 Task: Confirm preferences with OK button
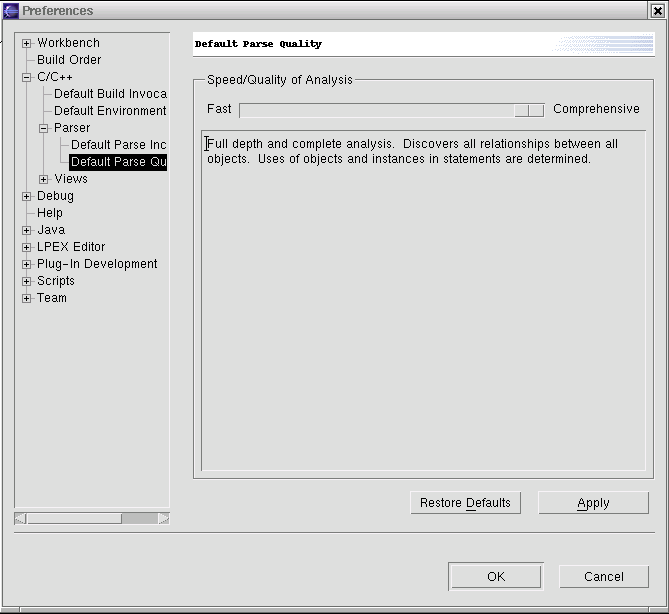click(496, 576)
